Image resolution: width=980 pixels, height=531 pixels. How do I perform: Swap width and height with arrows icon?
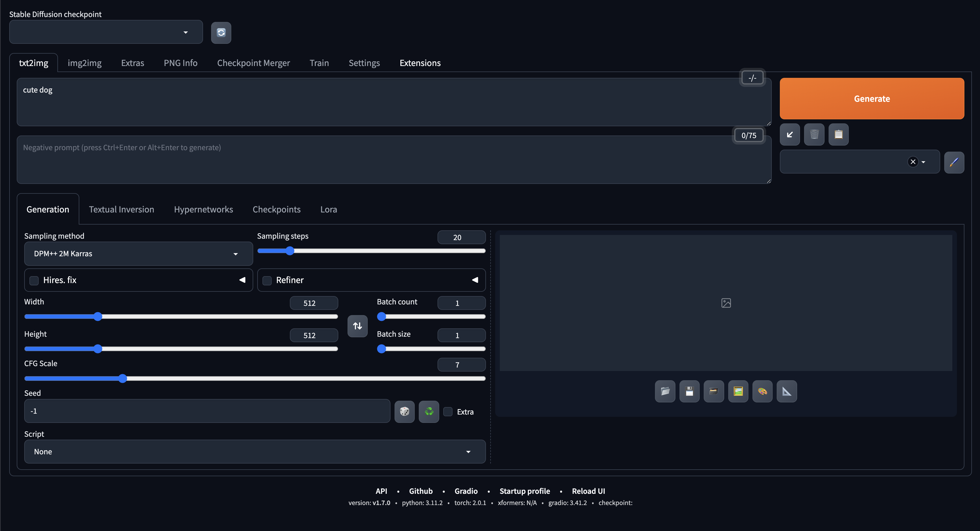357,325
